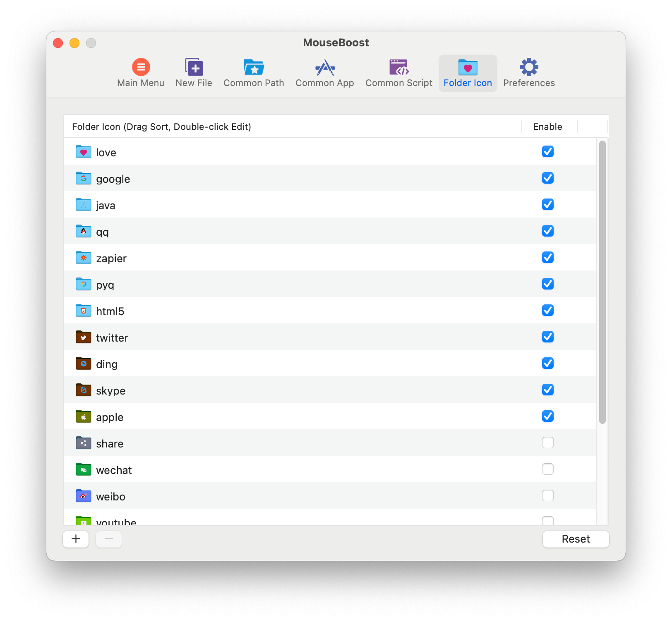Uncheck the java enable checkbox
The image size is (672, 622).
coord(548,204)
